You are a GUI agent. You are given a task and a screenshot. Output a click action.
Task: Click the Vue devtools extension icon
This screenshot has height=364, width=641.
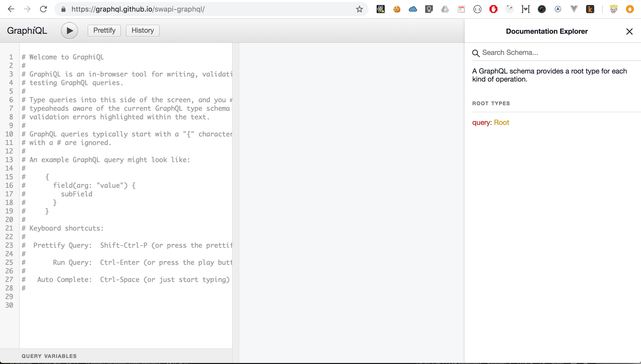coord(574,9)
